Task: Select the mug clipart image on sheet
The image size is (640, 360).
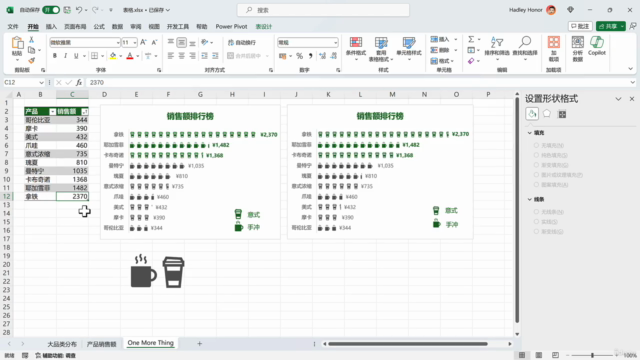Action: tap(143, 271)
